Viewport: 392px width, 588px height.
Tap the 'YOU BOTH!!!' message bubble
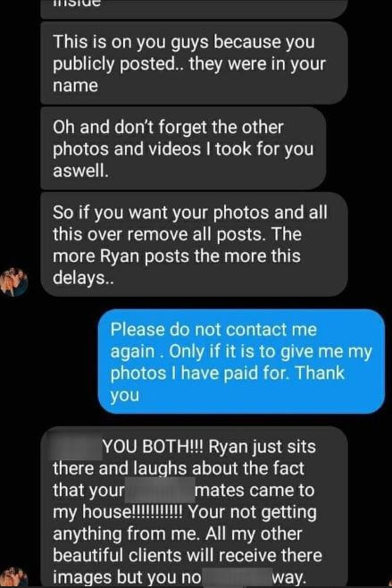(194, 507)
